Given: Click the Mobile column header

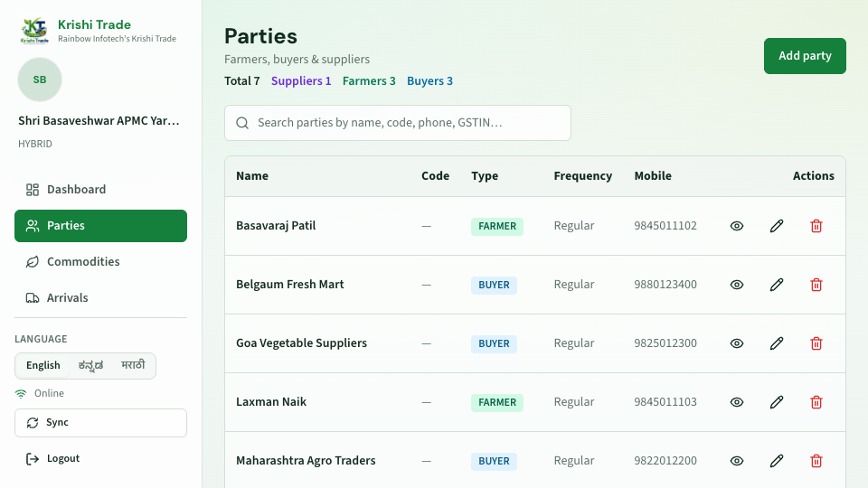Looking at the screenshot, I should [653, 176].
